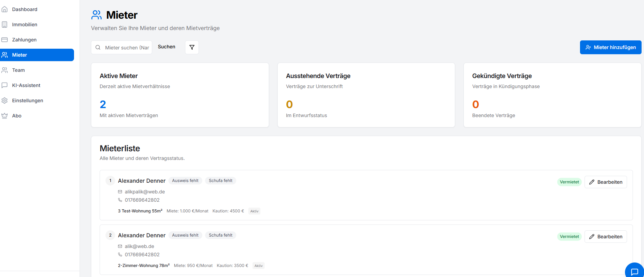
Task: Open the Gekündigte Verträge summary card
Action: tap(552, 95)
